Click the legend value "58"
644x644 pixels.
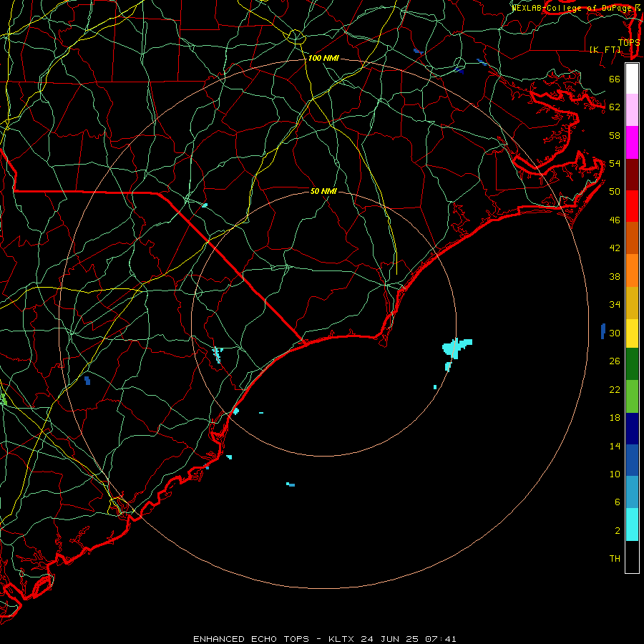point(615,135)
